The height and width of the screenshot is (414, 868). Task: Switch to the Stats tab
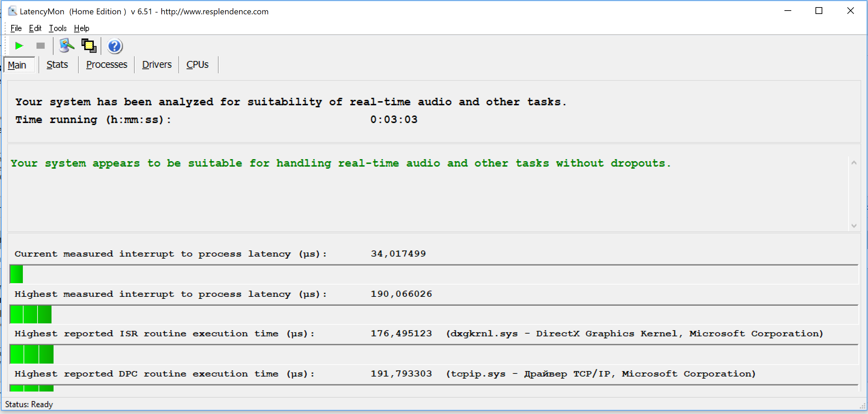coord(57,65)
